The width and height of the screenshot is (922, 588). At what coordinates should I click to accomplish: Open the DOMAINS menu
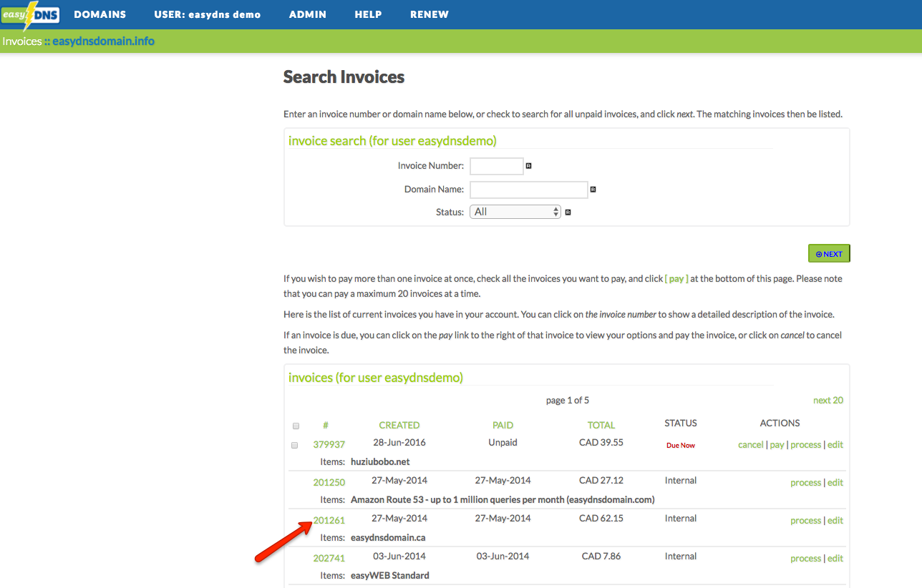(100, 14)
